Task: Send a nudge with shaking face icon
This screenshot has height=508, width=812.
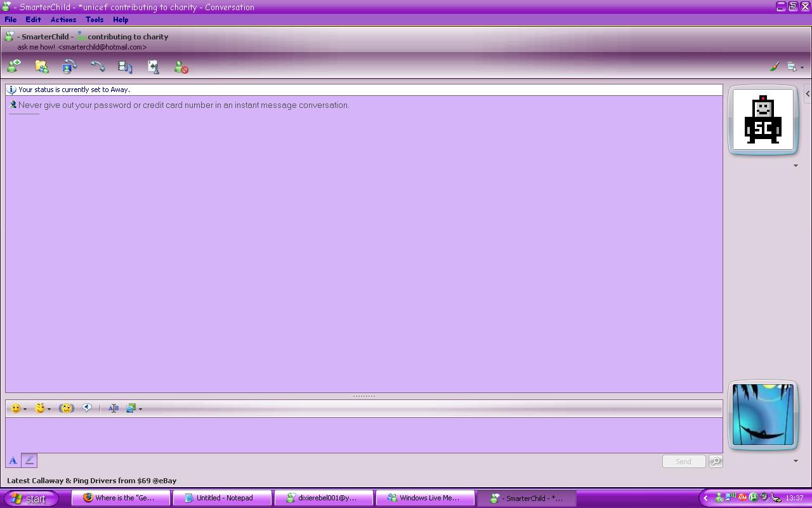Action: coord(67,408)
